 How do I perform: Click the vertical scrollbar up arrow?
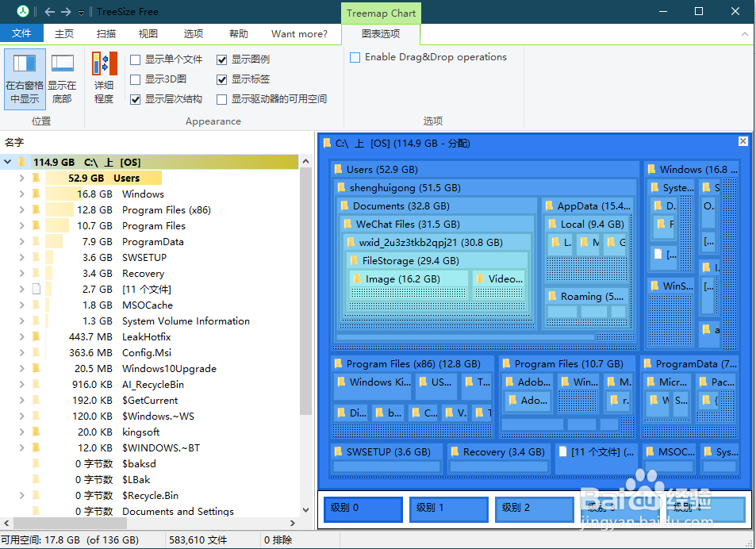click(305, 162)
